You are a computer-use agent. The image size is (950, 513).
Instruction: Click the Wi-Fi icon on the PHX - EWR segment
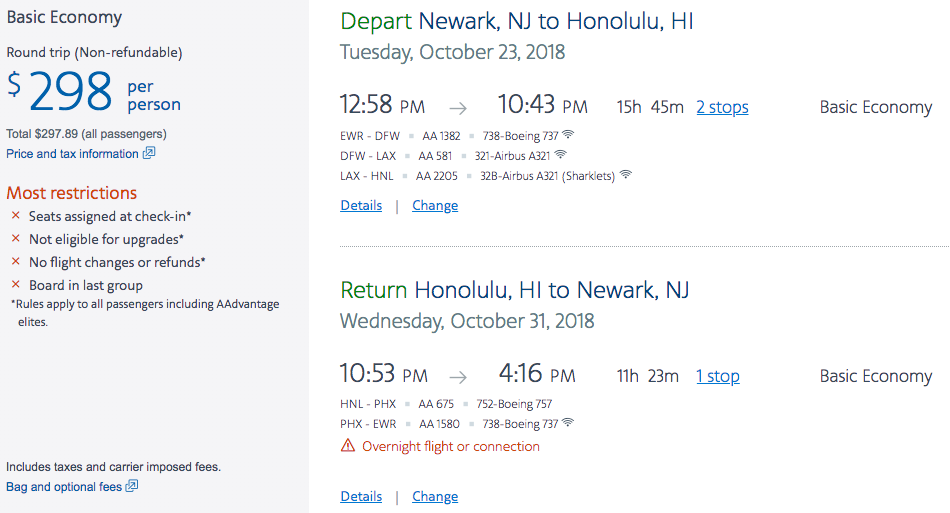click(568, 423)
